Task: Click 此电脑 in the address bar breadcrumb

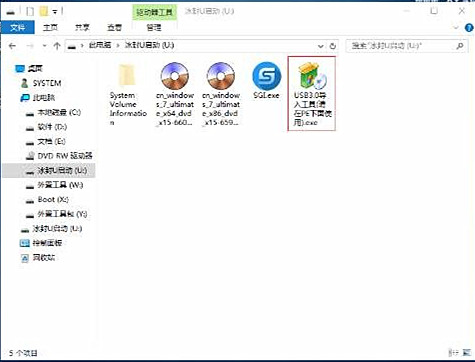Action: click(x=100, y=45)
